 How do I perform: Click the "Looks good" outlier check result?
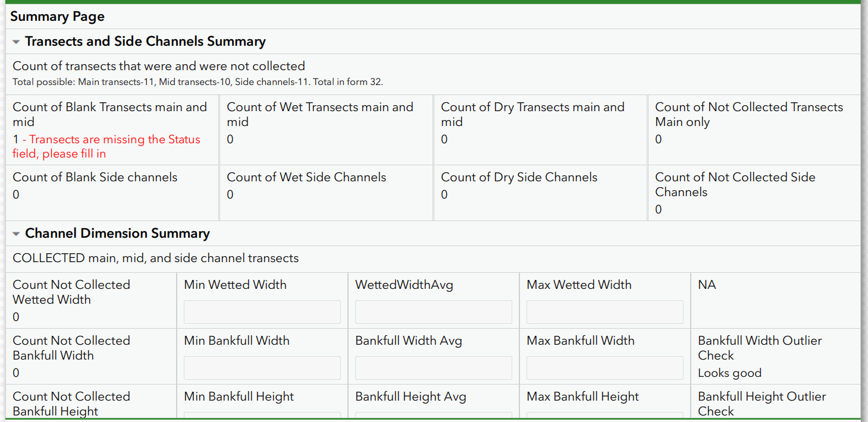coord(729,373)
